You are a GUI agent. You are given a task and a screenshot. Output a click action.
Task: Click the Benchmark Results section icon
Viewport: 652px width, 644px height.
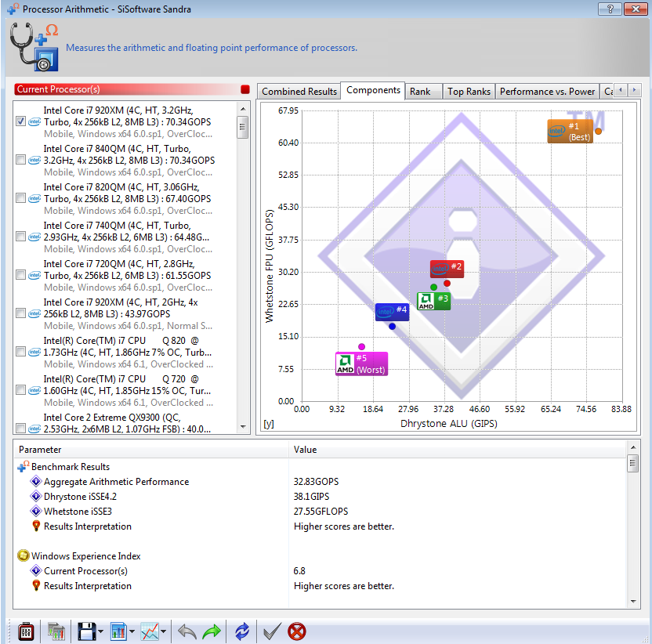click(24, 466)
